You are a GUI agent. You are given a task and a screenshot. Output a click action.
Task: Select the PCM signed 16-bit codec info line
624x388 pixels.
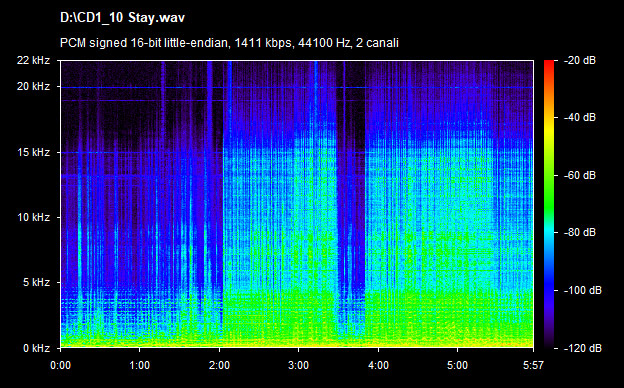[229, 43]
